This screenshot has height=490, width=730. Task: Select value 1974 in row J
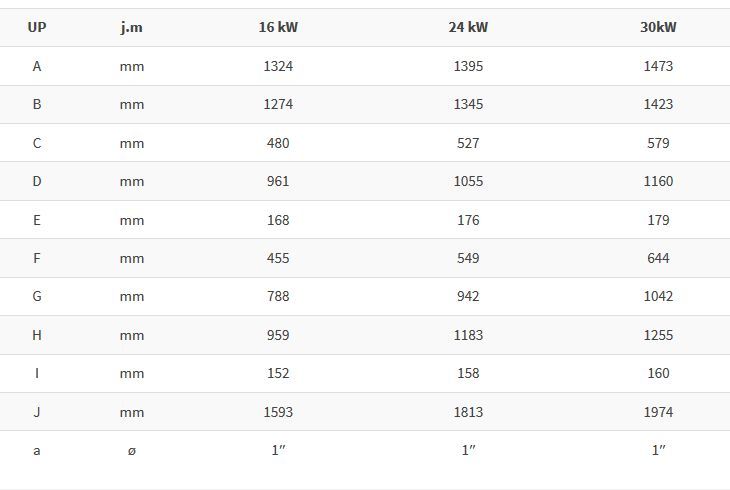[x=658, y=412]
